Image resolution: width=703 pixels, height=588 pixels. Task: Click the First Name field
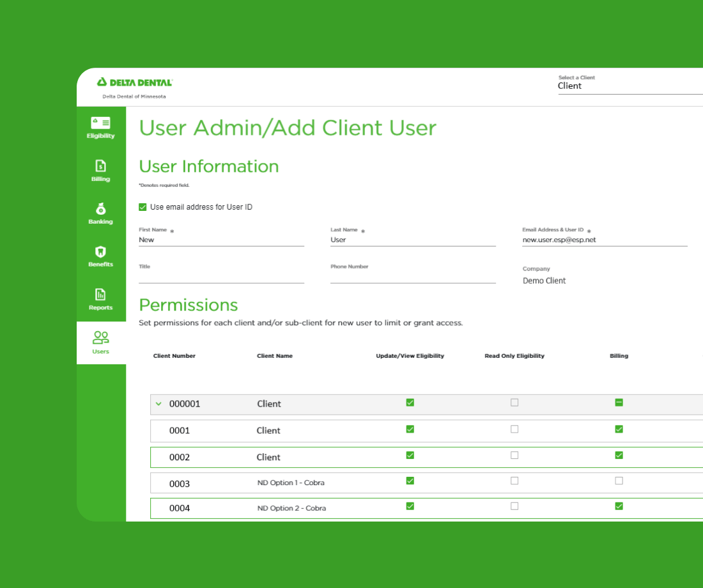coord(222,240)
